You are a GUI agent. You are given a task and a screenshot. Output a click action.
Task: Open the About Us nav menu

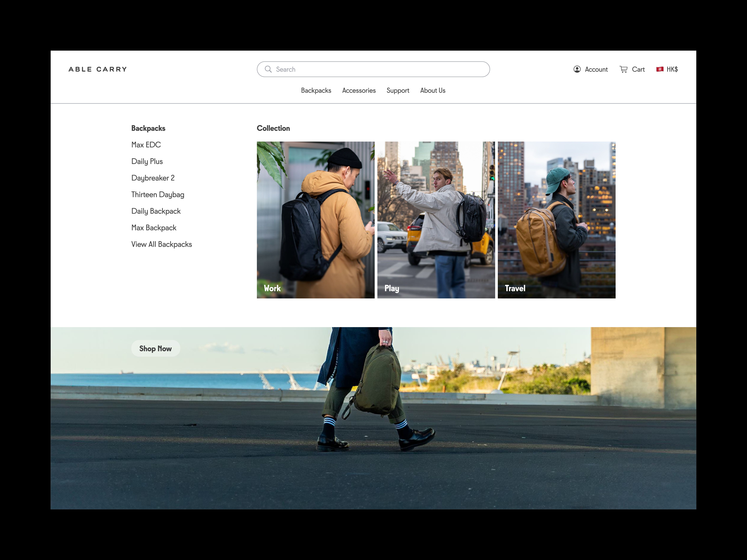click(433, 90)
